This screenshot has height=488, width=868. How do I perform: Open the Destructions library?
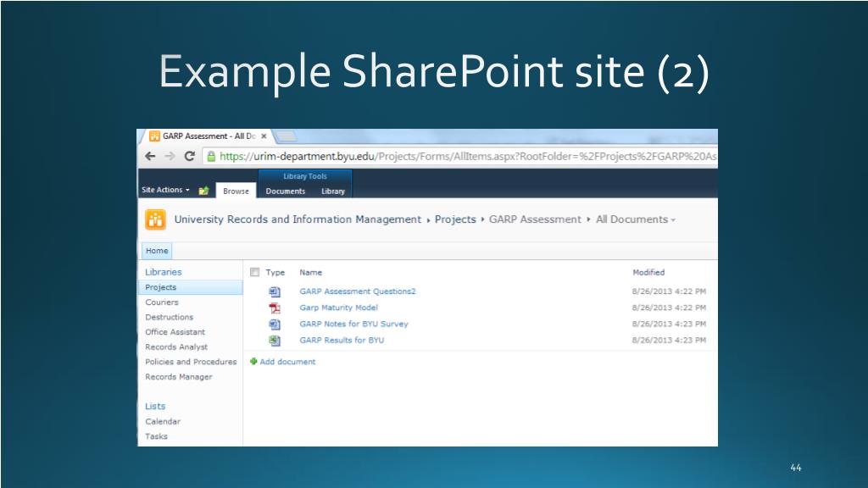[170, 317]
